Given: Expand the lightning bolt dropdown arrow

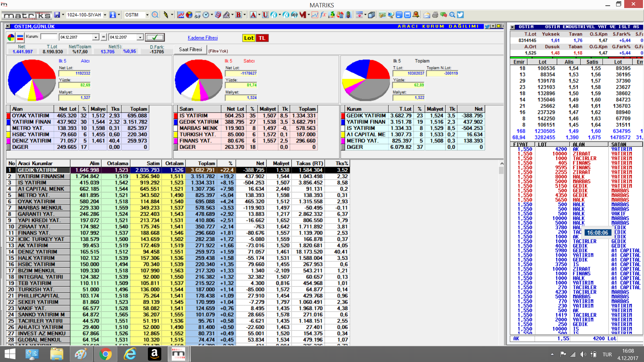Looking at the screenshot, I should tap(172, 15).
